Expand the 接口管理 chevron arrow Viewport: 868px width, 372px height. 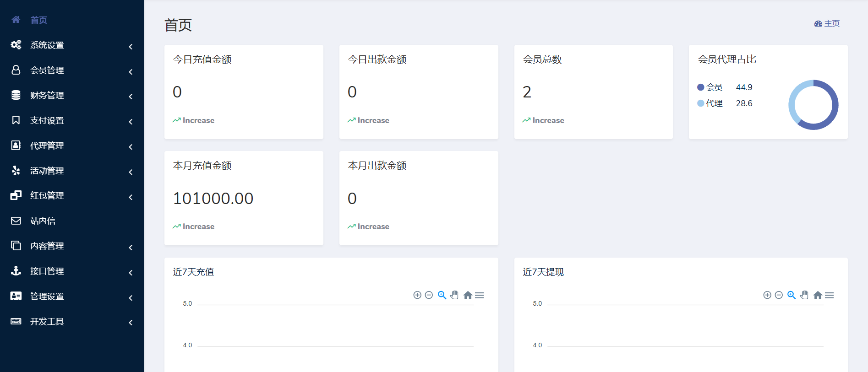(131, 273)
